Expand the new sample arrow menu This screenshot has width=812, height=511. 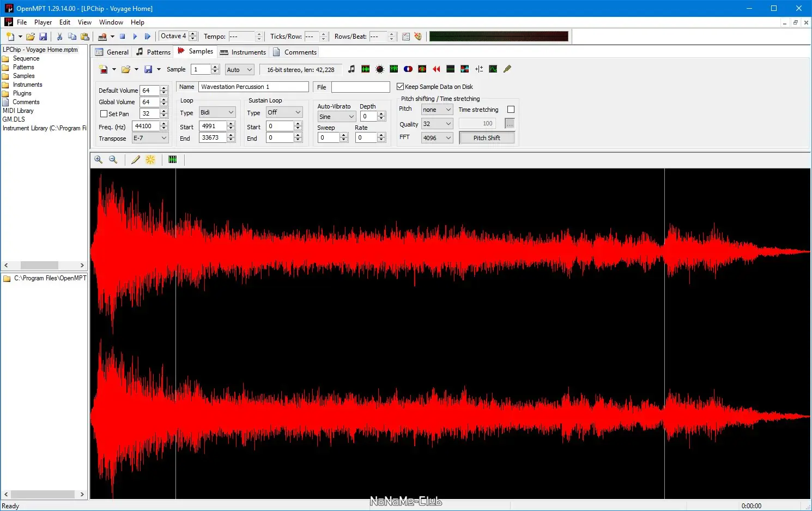(114, 69)
